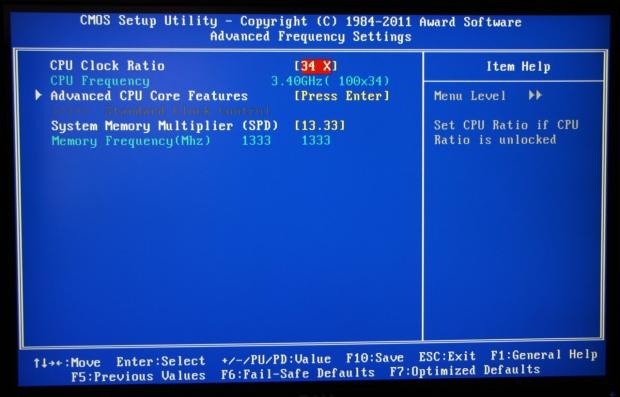The image size is (620, 397).
Task: Click the Enter:Select hint
Action: 161,361
